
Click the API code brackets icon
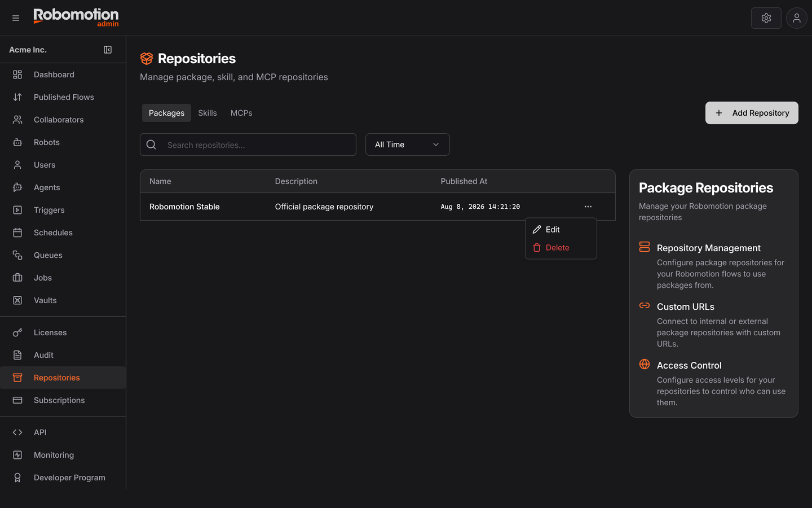(x=17, y=432)
